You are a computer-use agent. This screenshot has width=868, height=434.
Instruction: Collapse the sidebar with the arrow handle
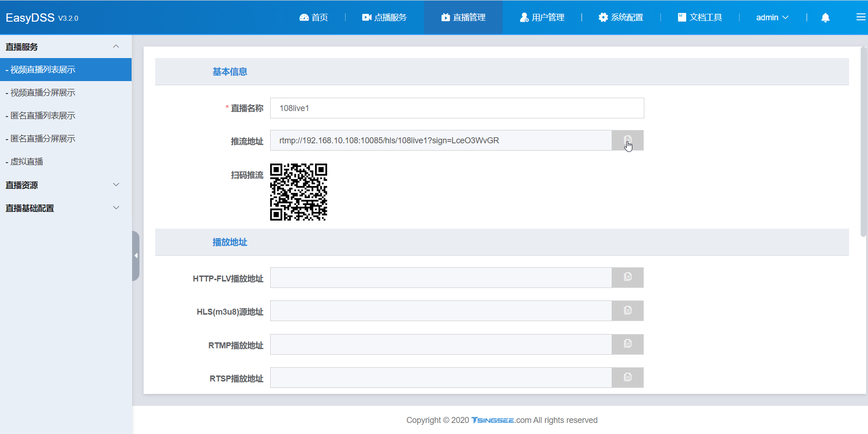136,256
